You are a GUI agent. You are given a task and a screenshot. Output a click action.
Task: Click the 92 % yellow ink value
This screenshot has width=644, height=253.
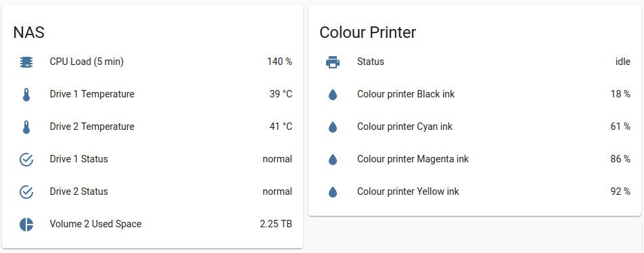point(620,191)
